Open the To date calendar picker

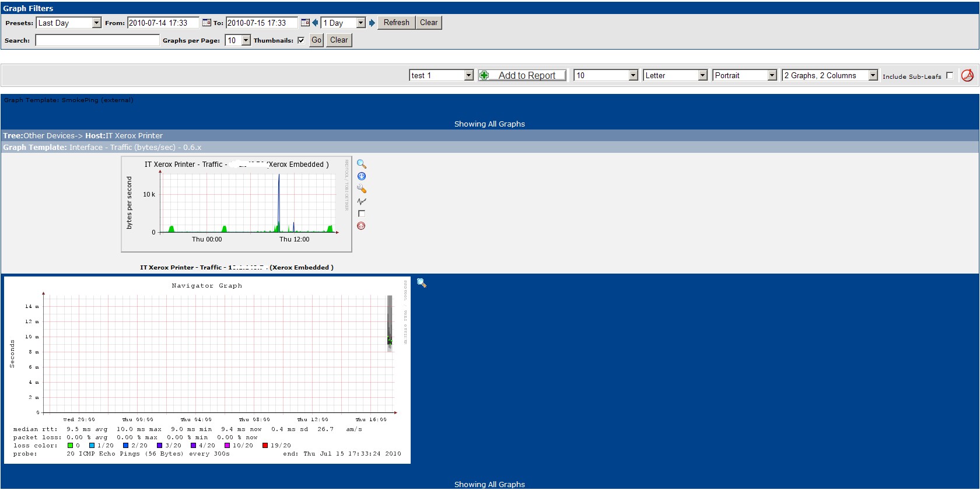305,23
